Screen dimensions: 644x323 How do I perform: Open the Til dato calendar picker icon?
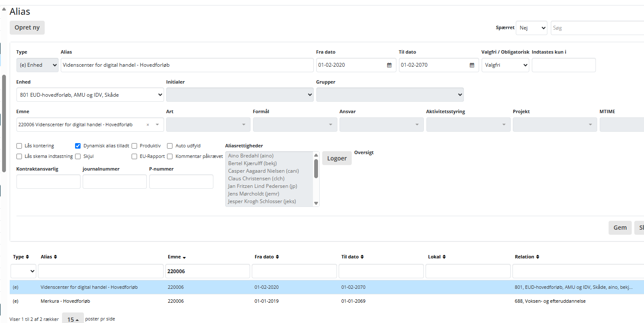tap(472, 65)
